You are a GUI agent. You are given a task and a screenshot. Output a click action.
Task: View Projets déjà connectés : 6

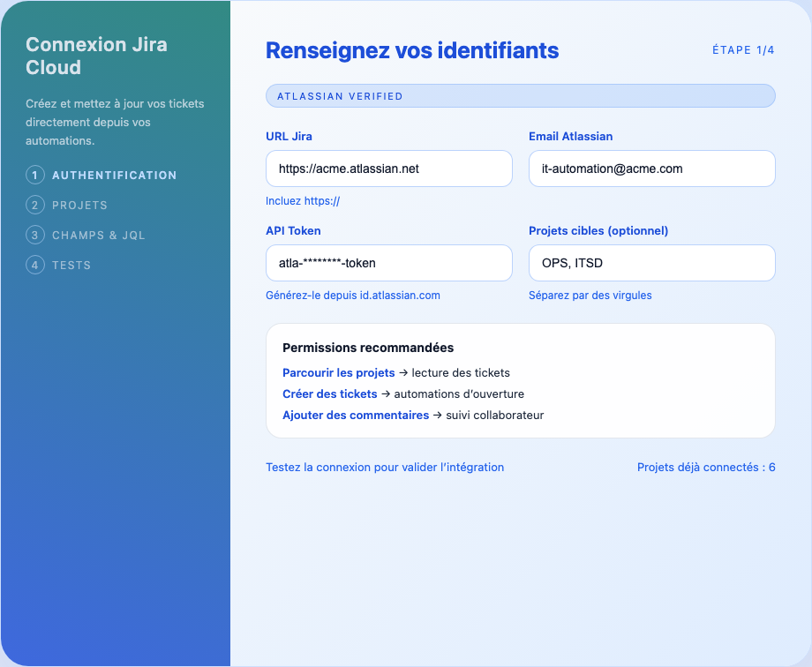(x=706, y=467)
